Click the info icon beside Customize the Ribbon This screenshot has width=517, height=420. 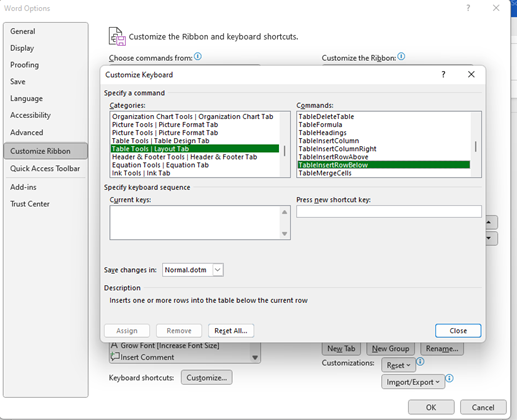pos(401,56)
